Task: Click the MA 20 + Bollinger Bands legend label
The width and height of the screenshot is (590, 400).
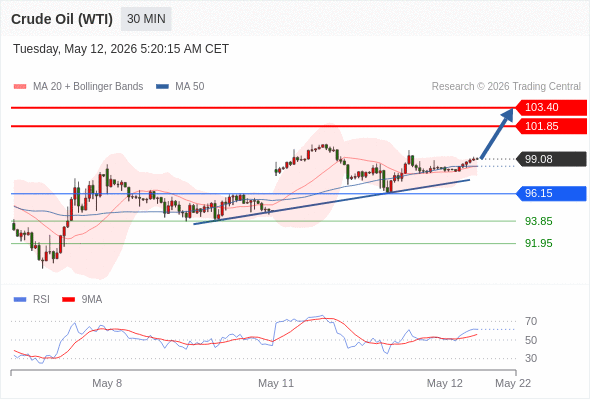Action: [x=88, y=87]
